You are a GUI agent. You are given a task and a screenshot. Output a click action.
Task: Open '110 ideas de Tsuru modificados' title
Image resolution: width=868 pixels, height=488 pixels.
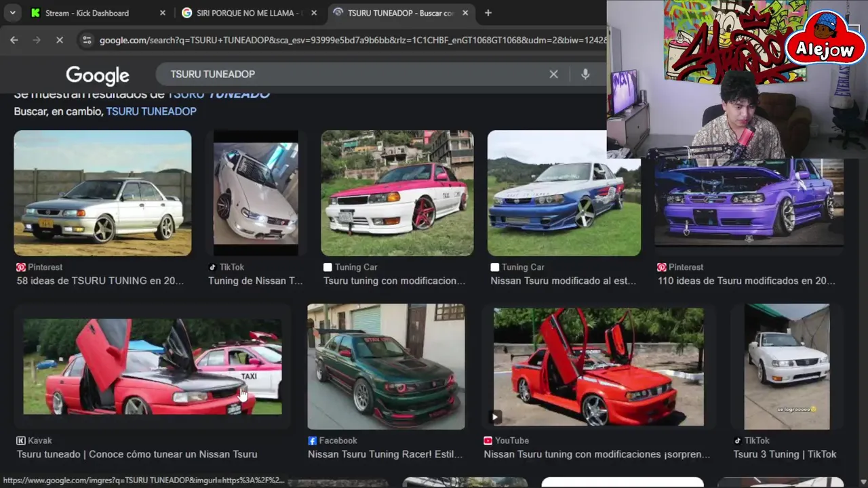pyautogui.click(x=746, y=281)
